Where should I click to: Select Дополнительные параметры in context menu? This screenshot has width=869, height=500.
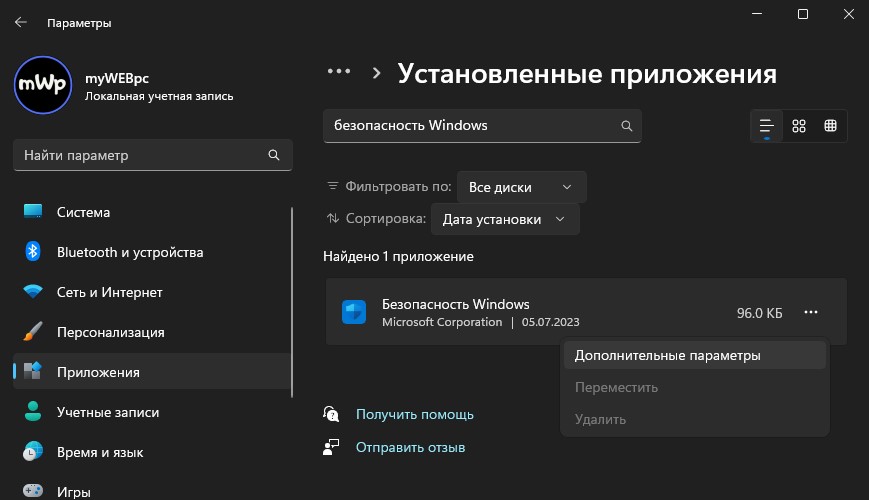click(694, 355)
